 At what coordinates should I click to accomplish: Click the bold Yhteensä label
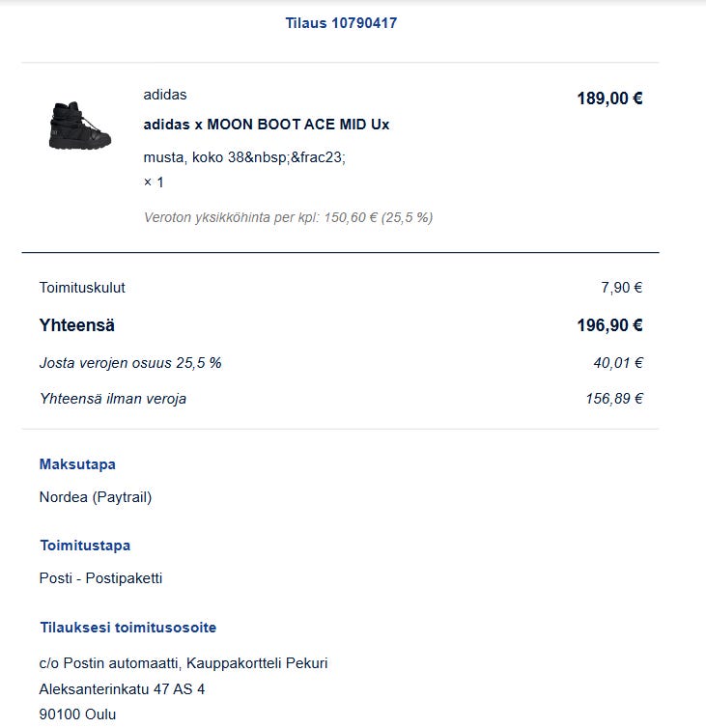77,325
